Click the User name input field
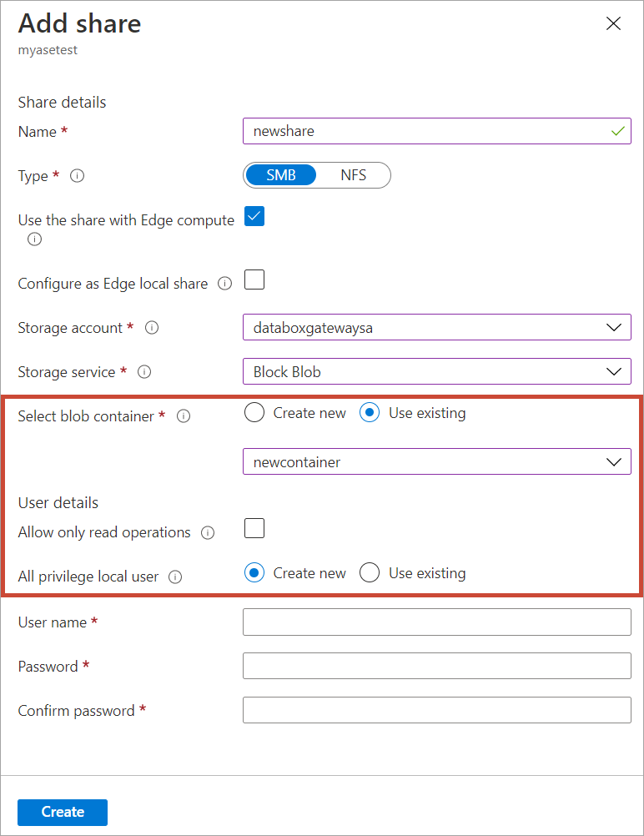Viewport: 644px width, 836px height. click(x=437, y=622)
